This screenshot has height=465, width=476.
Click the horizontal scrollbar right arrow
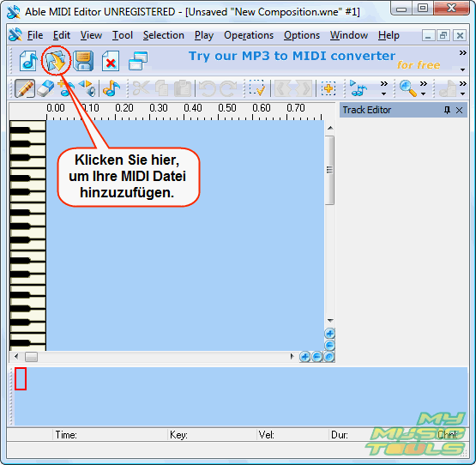[292, 356]
